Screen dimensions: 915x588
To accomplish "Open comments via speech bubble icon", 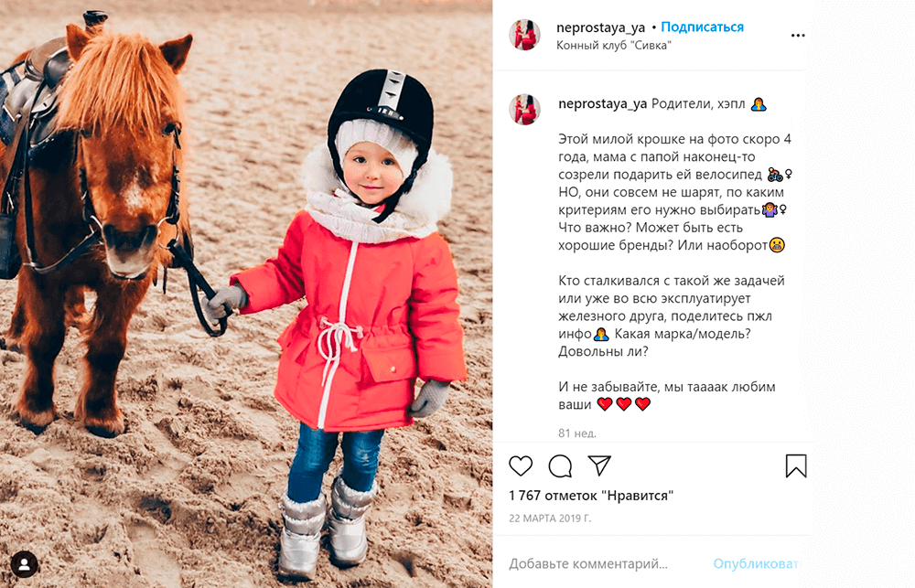I will click(560, 466).
